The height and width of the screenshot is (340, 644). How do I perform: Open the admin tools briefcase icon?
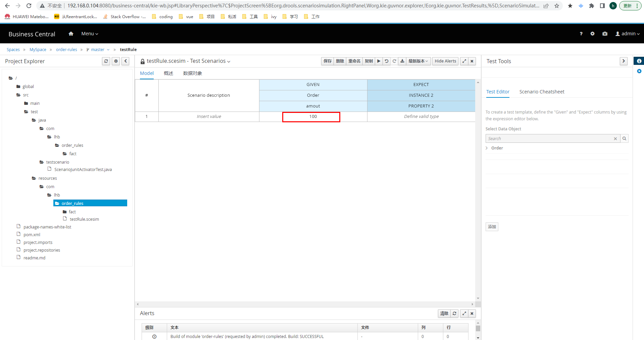pos(605,34)
